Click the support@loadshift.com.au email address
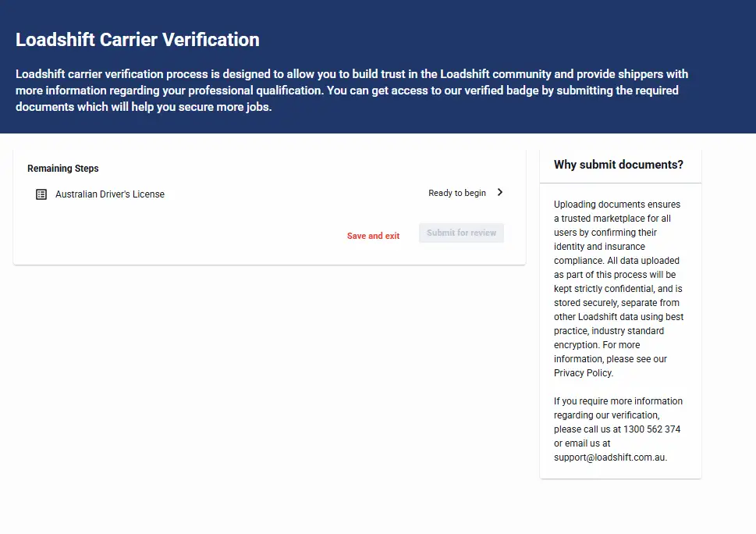Viewport: 756px width, 534px height. click(610, 457)
